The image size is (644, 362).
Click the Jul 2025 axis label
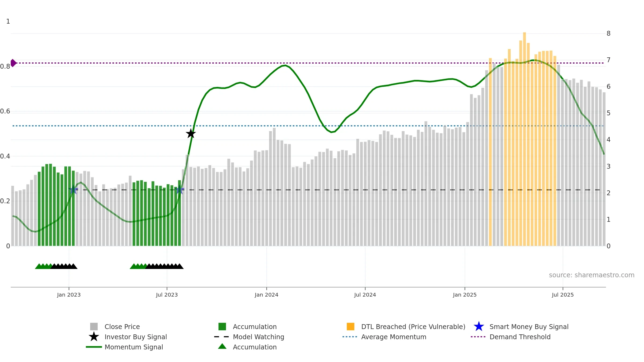[563, 295]
